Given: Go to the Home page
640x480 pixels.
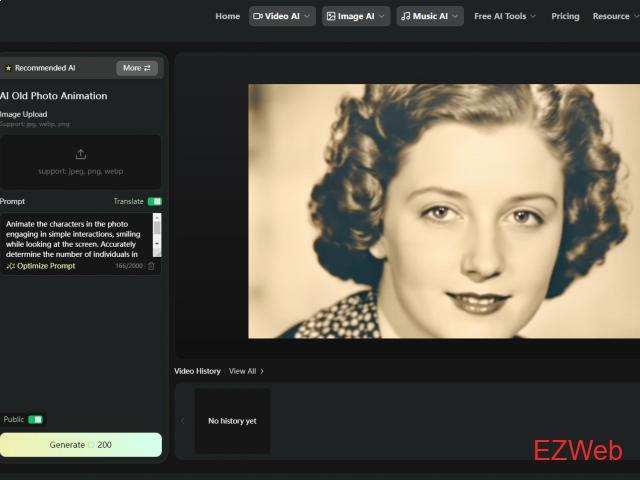Looking at the screenshot, I should coord(228,16).
